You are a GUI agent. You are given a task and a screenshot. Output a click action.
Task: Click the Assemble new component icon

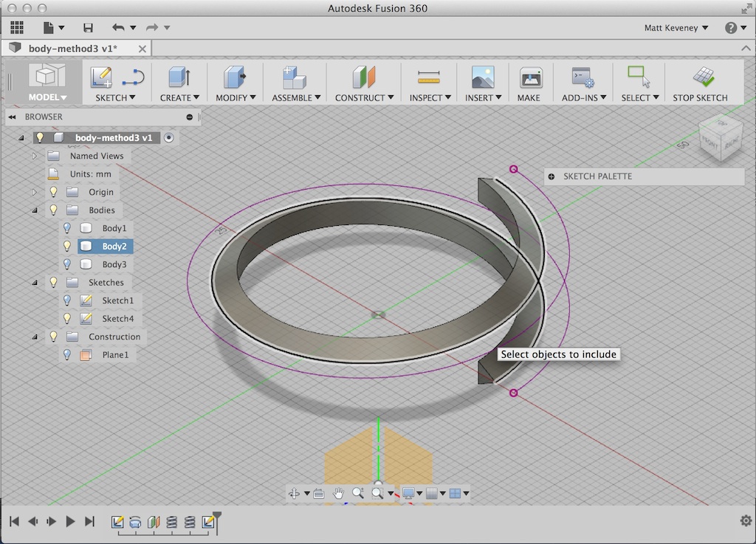295,78
